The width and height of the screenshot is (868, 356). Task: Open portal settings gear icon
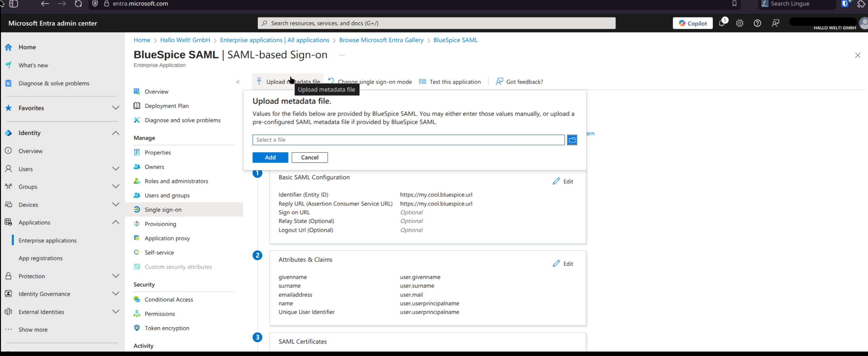(739, 23)
